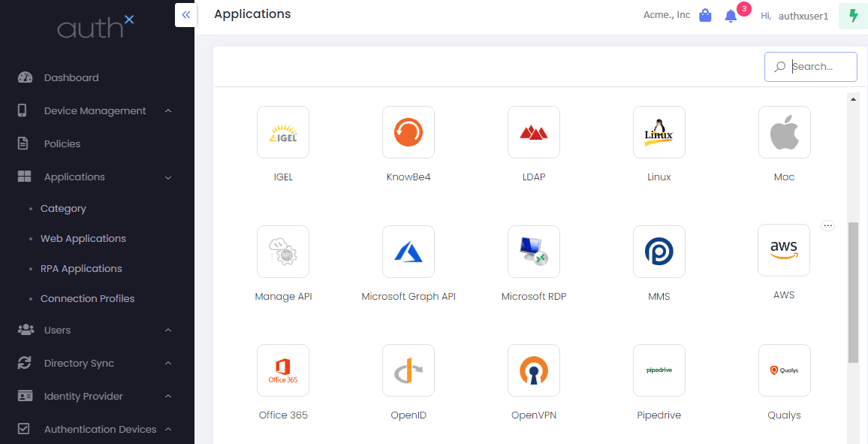Open the Linux penguin icon
The image size is (868, 444).
(659, 132)
